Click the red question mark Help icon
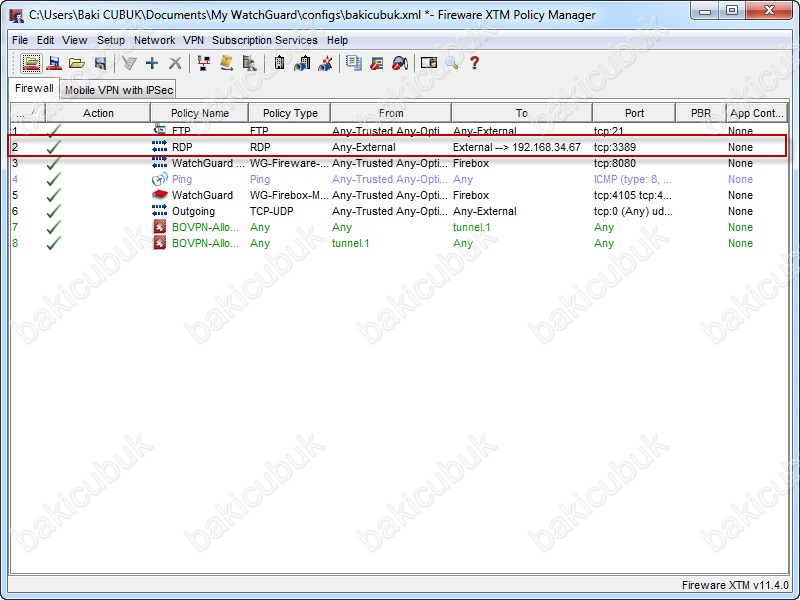This screenshot has width=800, height=600. click(474, 63)
